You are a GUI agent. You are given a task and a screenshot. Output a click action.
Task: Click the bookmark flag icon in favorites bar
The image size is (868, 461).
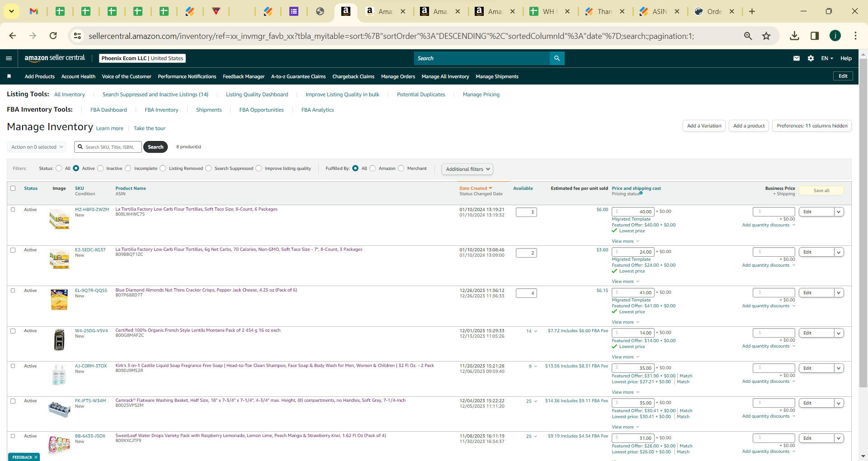(x=9, y=76)
